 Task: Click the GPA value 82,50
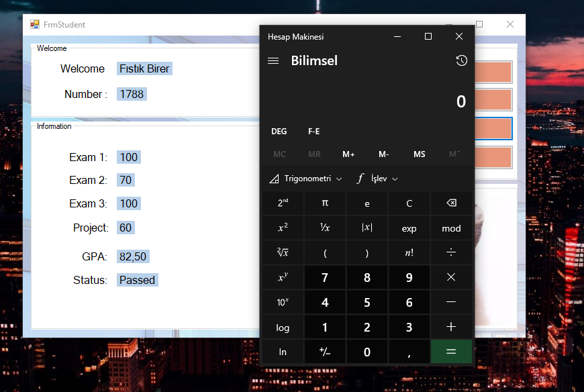coord(133,256)
